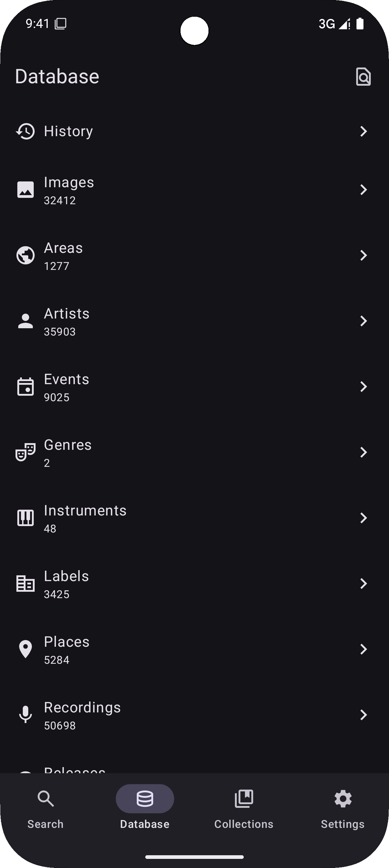Tap the Labels building icon

(x=26, y=584)
